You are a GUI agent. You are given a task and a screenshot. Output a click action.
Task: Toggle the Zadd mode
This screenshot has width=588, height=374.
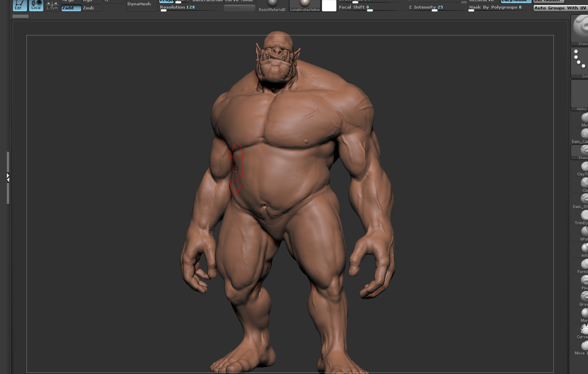coord(71,8)
